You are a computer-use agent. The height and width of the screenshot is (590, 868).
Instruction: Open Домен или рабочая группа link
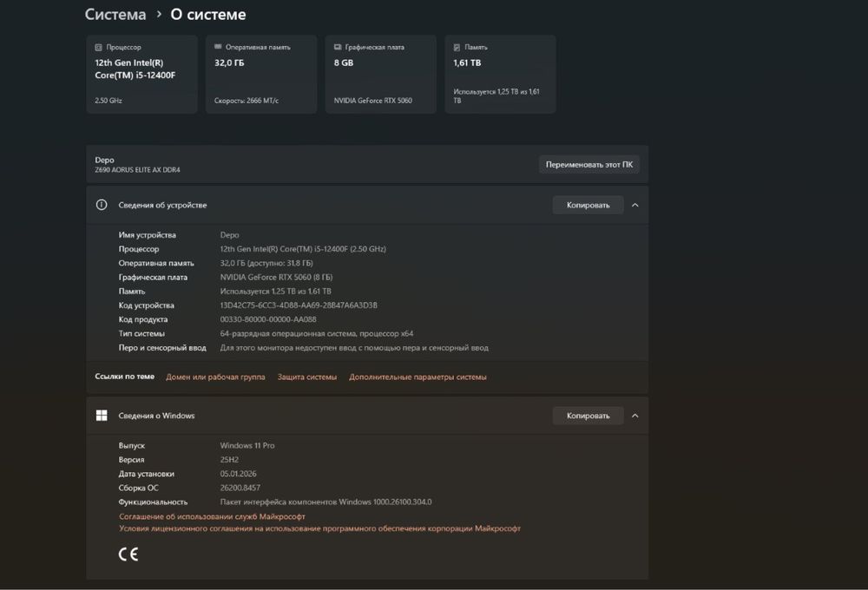coord(215,377)
